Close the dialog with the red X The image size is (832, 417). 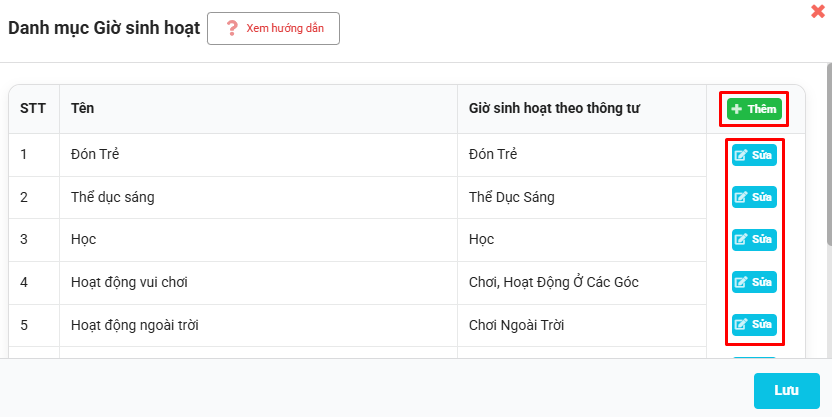coord(818,11)
